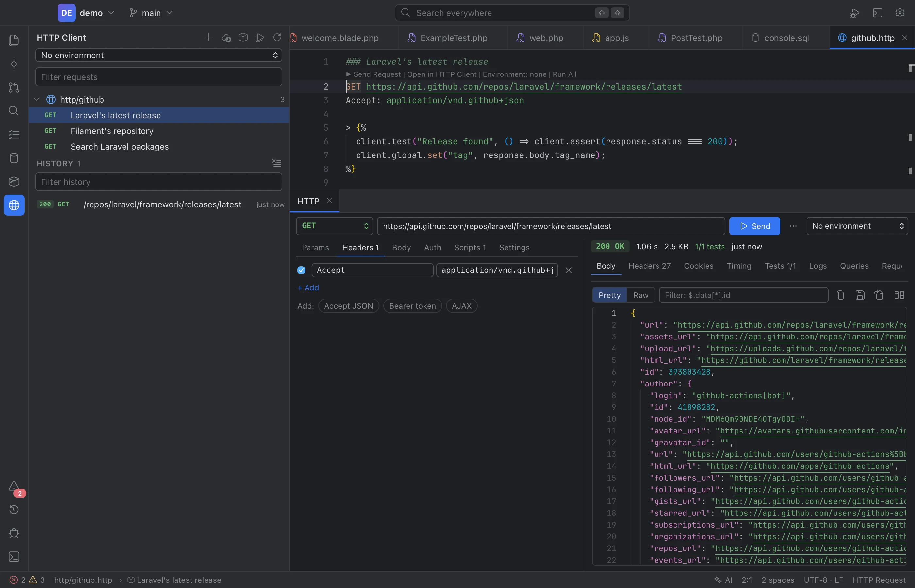Click the plus icon to add HTTP request

pyautogui.click(x=208, y=37)
